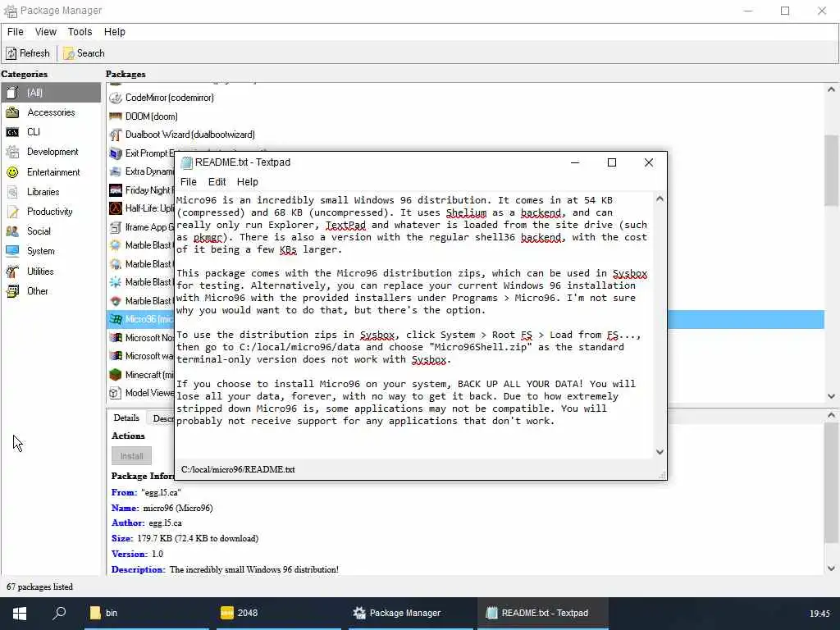The image size is (840, 630).
Task: Select the DOOM package icon
Action: (x=115, y=116)
